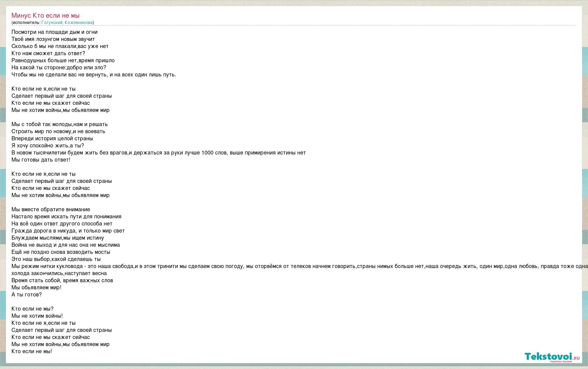Click the site favicon icon top-left
Viewport: 588px width, 369px height.
point(3,3)
